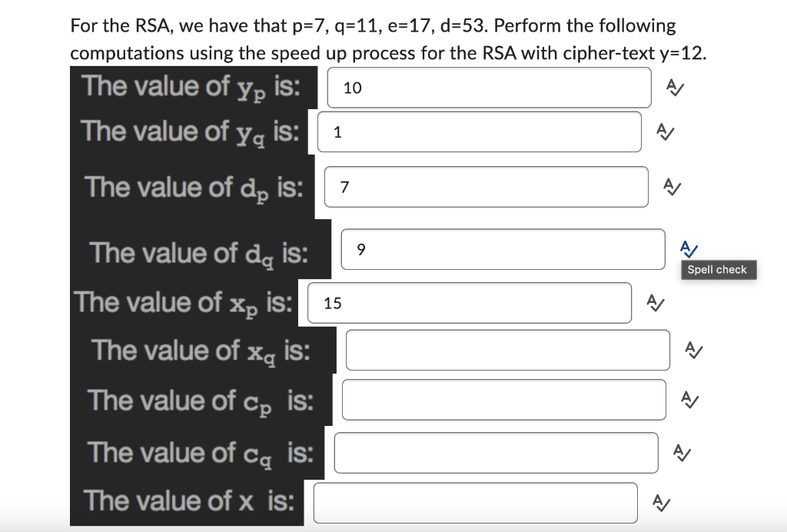Select the input field containing 1
Screen dimensions: 787x532
[x=480, y=131]
